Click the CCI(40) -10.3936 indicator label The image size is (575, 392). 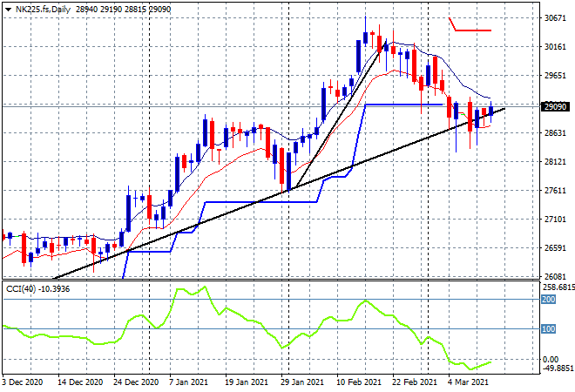coord(37,289)
